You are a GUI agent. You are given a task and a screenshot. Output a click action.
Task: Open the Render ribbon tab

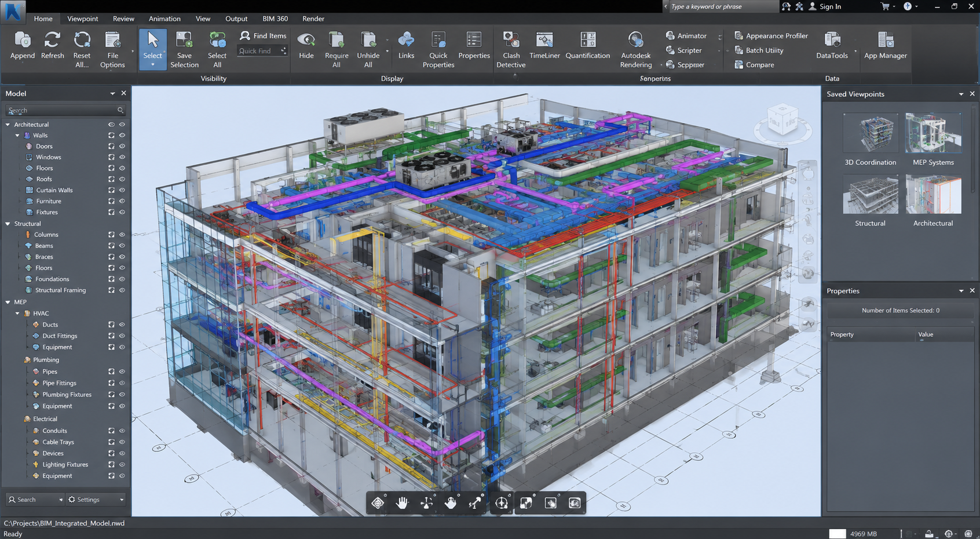(313, 19)
